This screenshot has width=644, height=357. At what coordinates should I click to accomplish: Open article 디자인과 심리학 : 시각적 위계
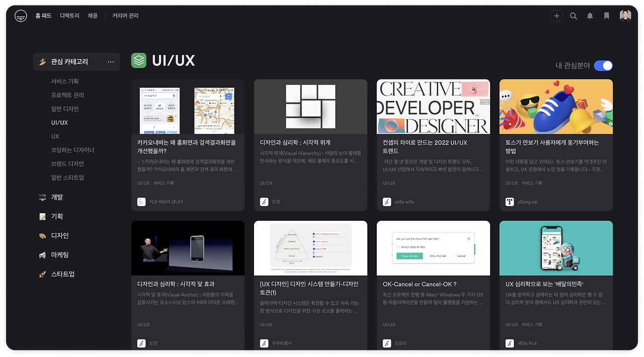point(295,143)
